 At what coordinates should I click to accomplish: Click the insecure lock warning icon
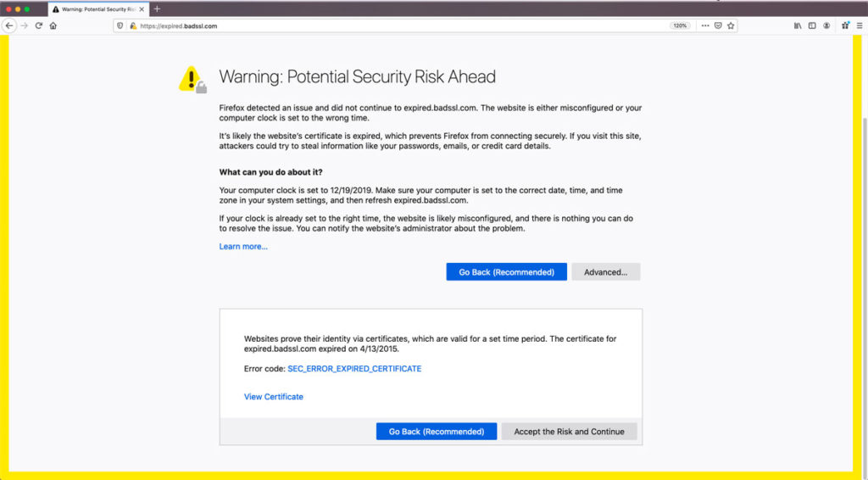(x=133, y=25)
